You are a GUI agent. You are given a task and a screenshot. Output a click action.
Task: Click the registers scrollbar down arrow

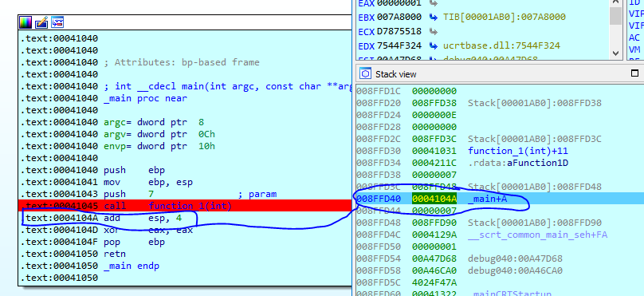click(615, 53)
